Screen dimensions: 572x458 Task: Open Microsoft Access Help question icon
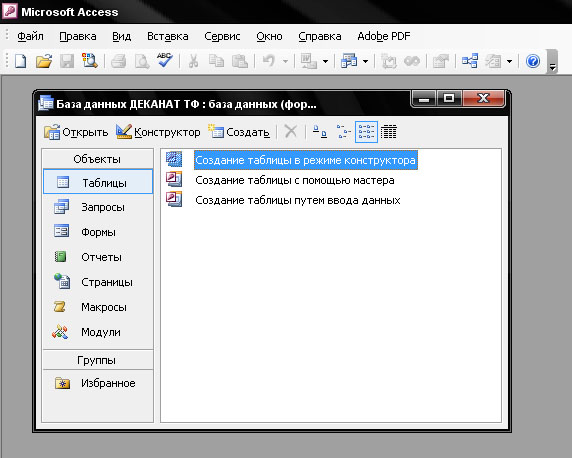tap(533, 61)
